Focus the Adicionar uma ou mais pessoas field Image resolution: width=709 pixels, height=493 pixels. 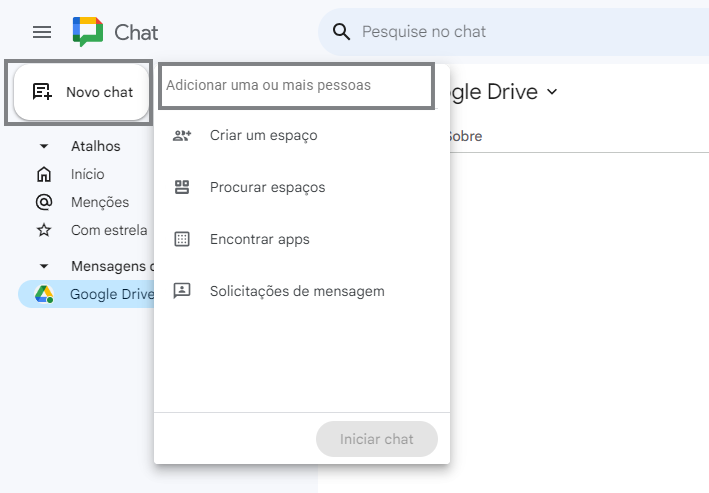(297, 86)
